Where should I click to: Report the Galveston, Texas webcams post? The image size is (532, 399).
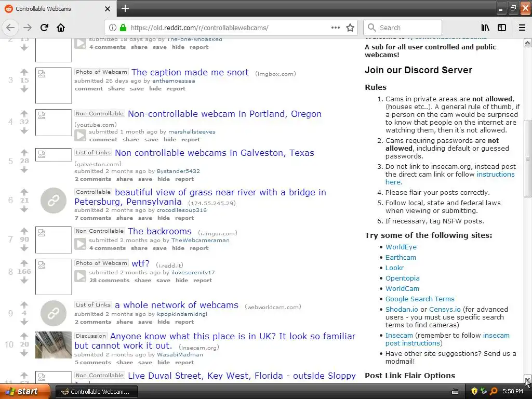[x=184, y=179]
